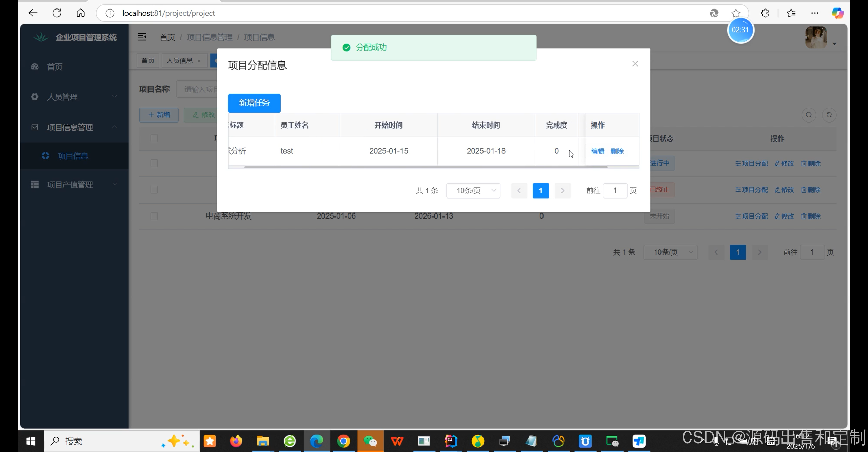Switch to the 人员信息 tab
The image size is (868, 452).
point(179,61)
